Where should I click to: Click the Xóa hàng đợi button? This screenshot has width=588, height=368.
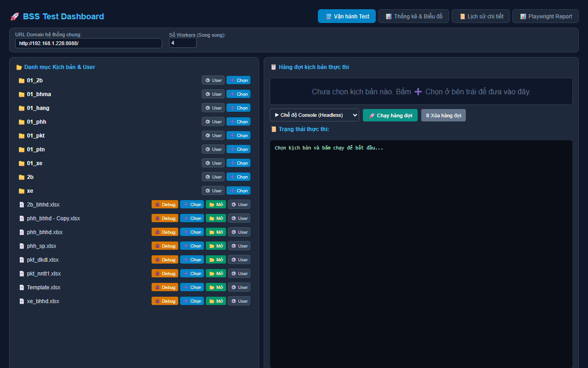tap(443, 115)
